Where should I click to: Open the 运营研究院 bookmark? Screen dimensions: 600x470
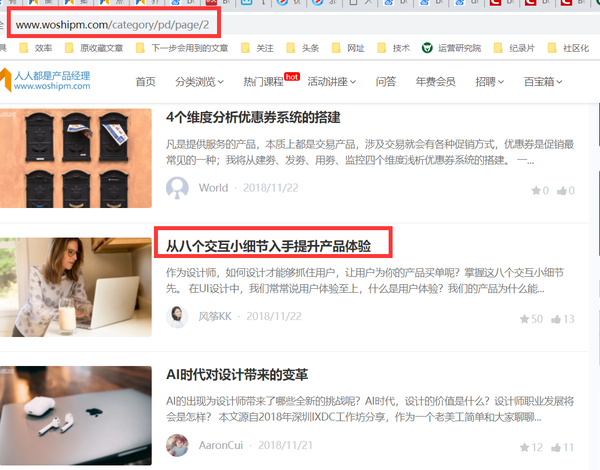452,48
